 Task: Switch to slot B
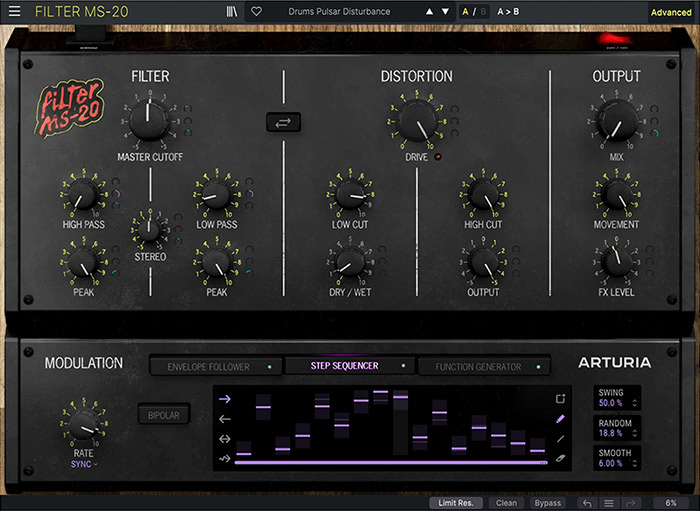pos(483,12)
